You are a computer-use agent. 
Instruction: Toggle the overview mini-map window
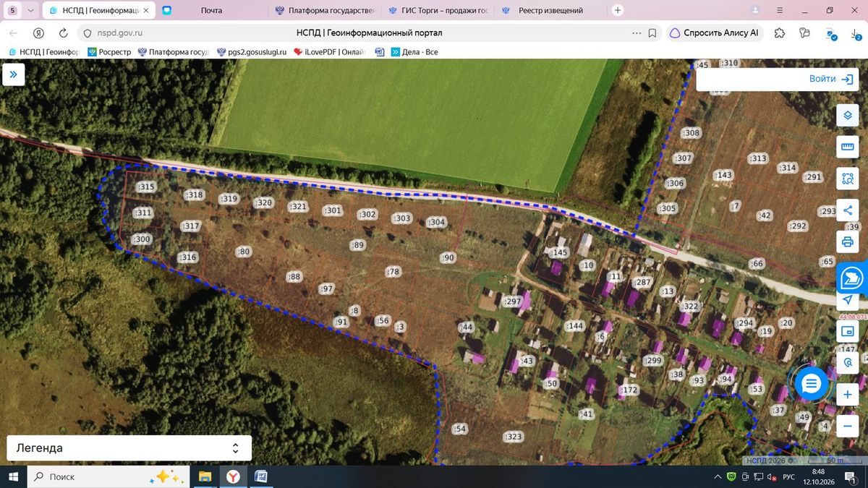pos(847,331)
